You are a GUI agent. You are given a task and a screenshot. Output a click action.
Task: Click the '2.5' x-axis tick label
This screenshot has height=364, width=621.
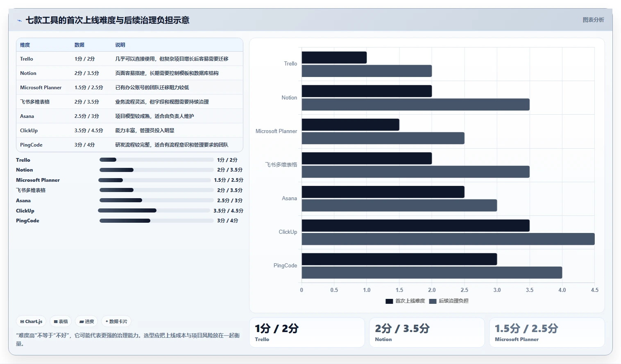coord(464,290)
